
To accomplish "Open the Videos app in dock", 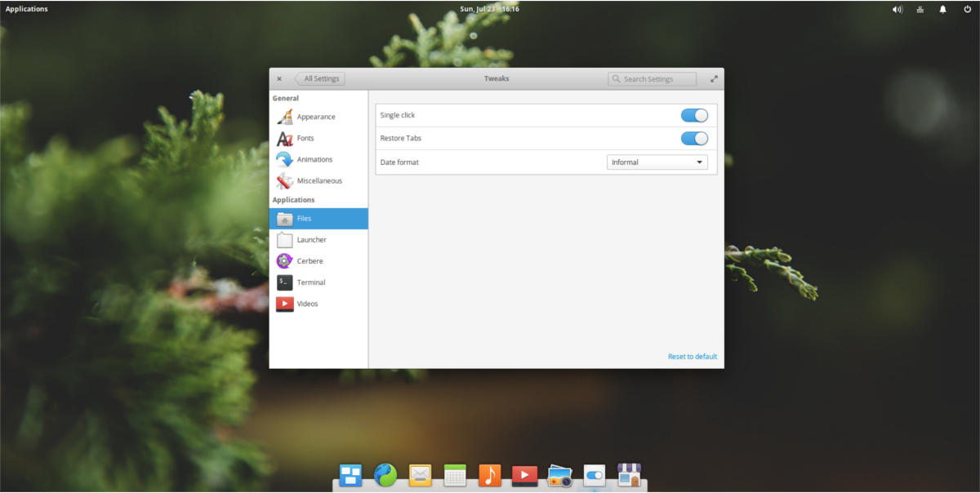I will (524, 475).
